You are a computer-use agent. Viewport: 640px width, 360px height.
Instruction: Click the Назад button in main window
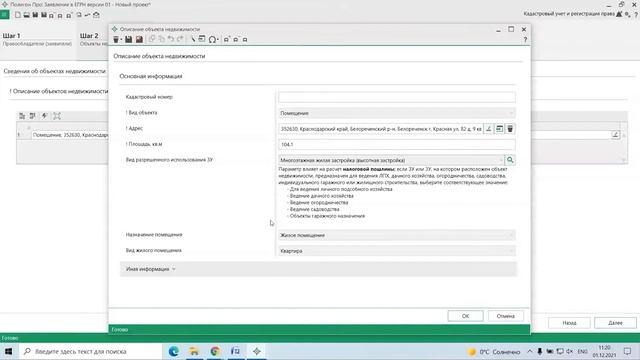569,322
